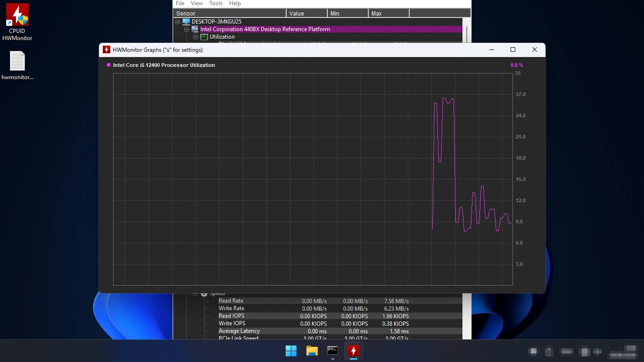Click the Max column header
Screen dimensions: 644x362
[x=389, y=14]
